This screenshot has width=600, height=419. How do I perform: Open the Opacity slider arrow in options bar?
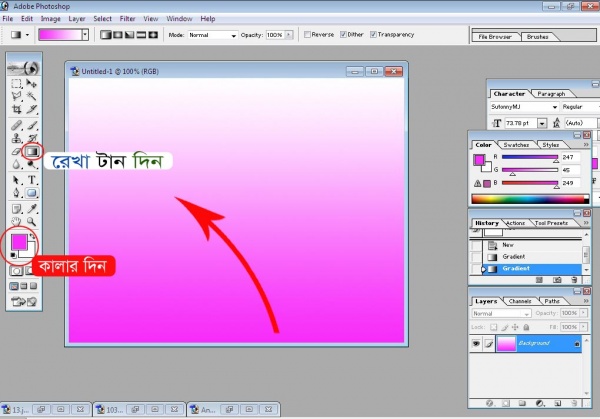(x=289, y=35)
